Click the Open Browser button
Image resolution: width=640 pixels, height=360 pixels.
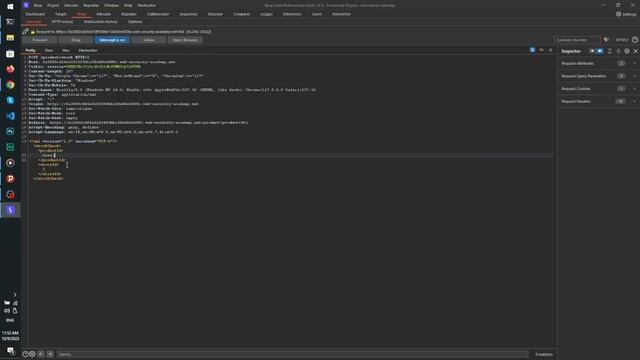point(185,40)
